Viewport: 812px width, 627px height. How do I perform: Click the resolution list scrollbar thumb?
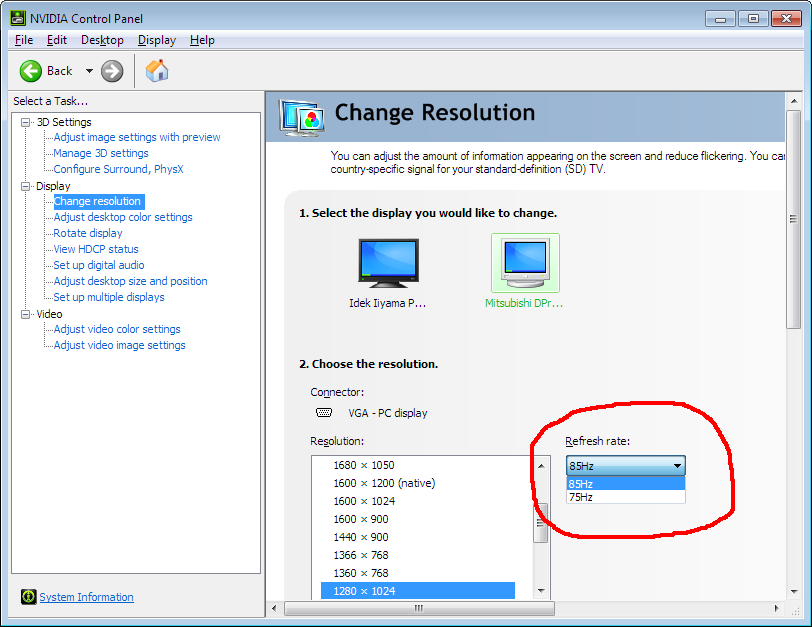pos(541,523)
